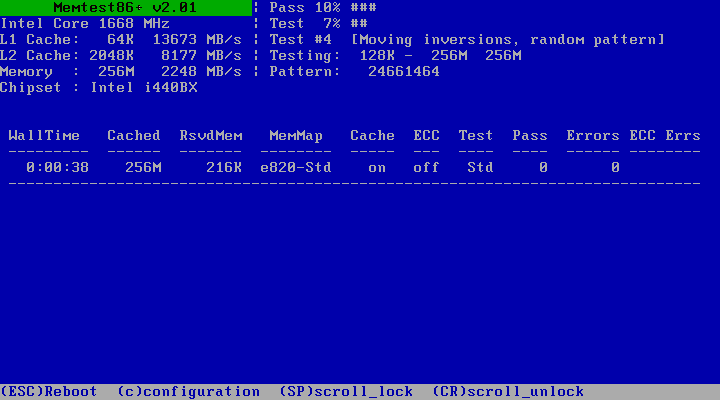This screenshot has height=400, width=720.
Task: Click the Pass 10% progress indicator
Action: point(323,7)
